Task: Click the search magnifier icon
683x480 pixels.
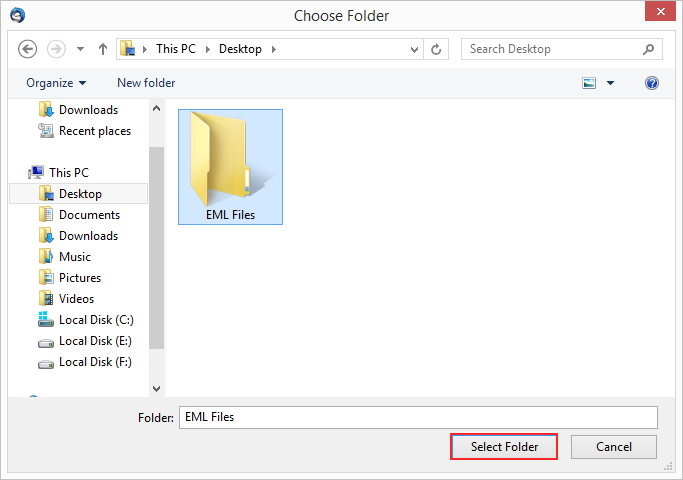Action: (649, 49)
